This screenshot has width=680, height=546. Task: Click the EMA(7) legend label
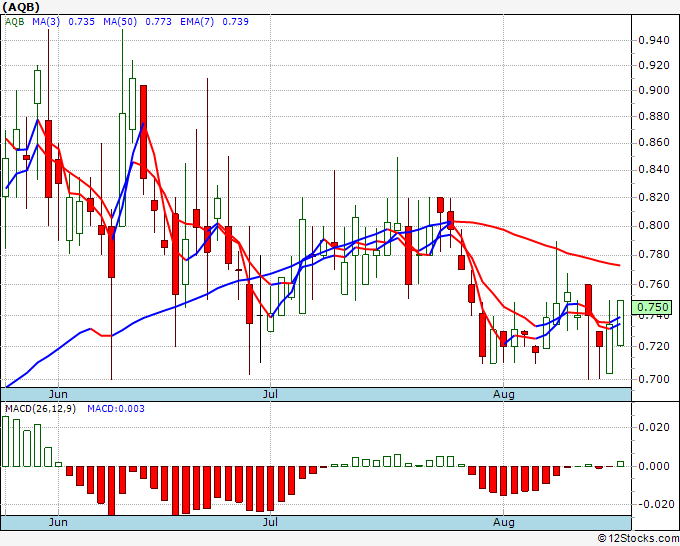pos(197,22)
